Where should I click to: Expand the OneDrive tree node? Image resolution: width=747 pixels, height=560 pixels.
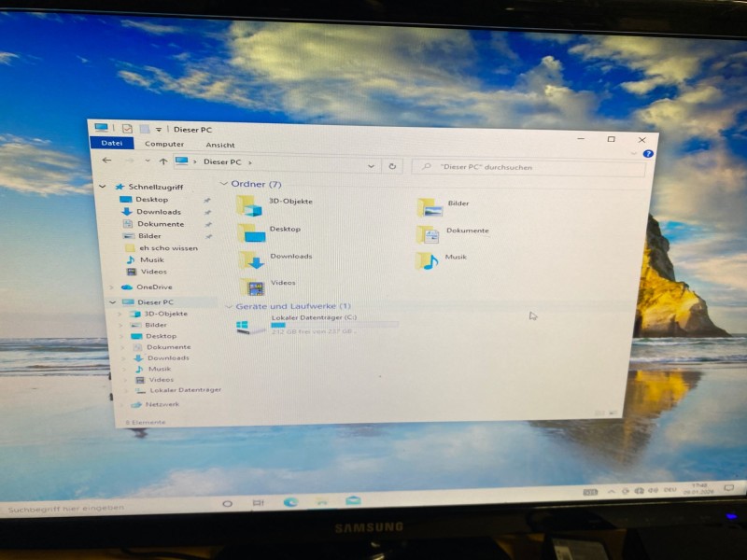click(112, 287)
